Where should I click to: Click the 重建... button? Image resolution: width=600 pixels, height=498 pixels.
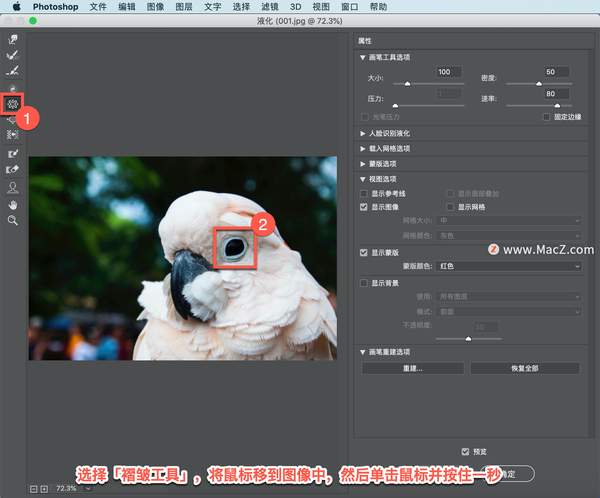coord(412,368)
